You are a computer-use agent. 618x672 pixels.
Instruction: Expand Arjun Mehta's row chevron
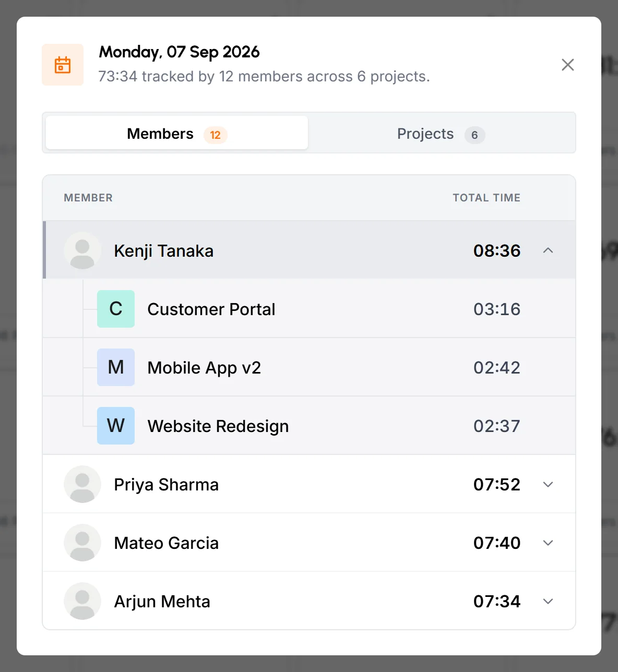548,601
